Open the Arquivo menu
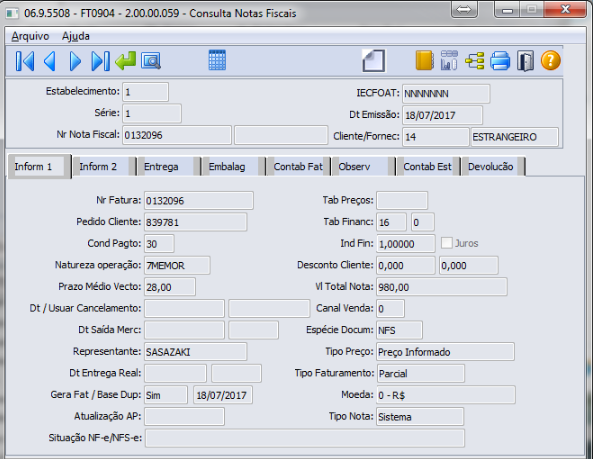This screenshot has width=593, height=459. click(x=30, y=36)
